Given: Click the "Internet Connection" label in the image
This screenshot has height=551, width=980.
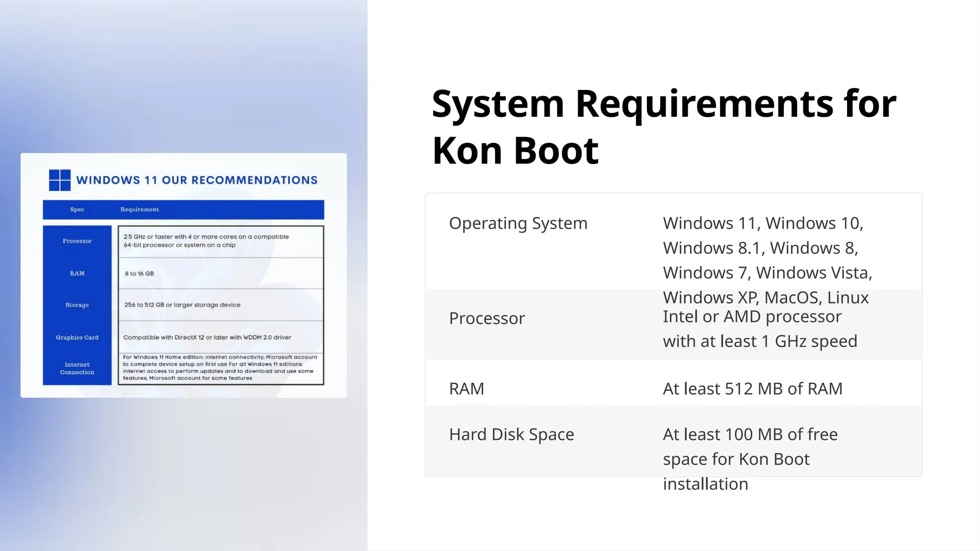Looking at the screenshot, I should (77, 368).
